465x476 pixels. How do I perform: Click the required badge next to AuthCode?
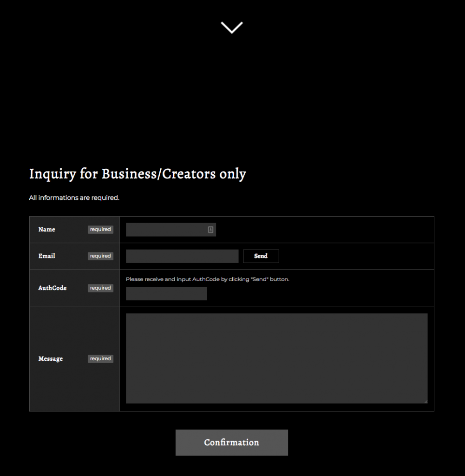click(x=100, y=288)
